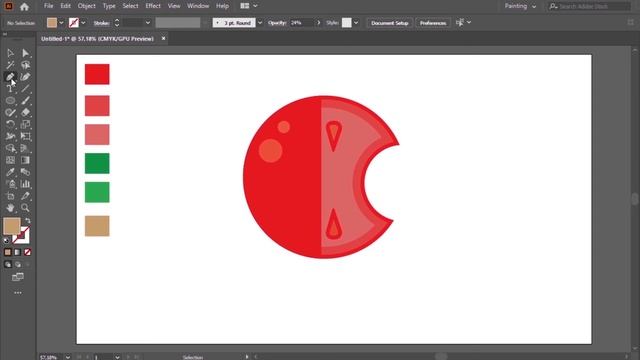Select the Paintbrush tool
This screenshot has height=360, width=640.
tap(25, 100)
